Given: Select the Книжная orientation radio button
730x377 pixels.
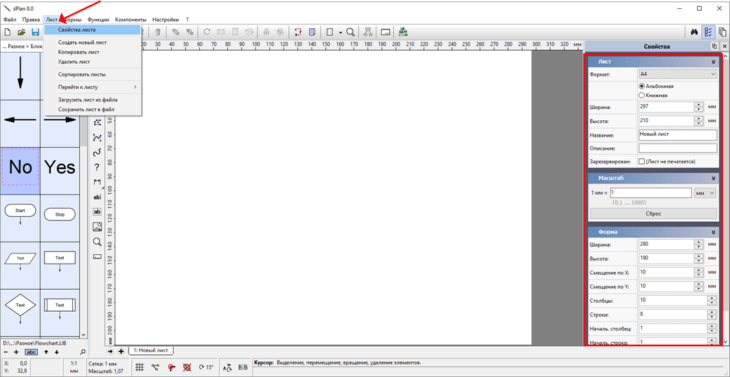Looking at the screenshot, I should [x=642, y=95].
